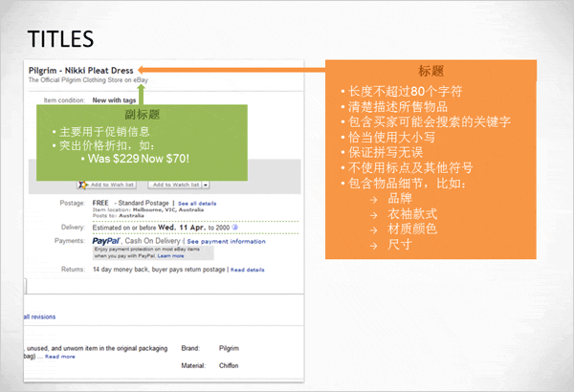
Task: Click the 标题 heading in orange box
Action: click(430, 71)
